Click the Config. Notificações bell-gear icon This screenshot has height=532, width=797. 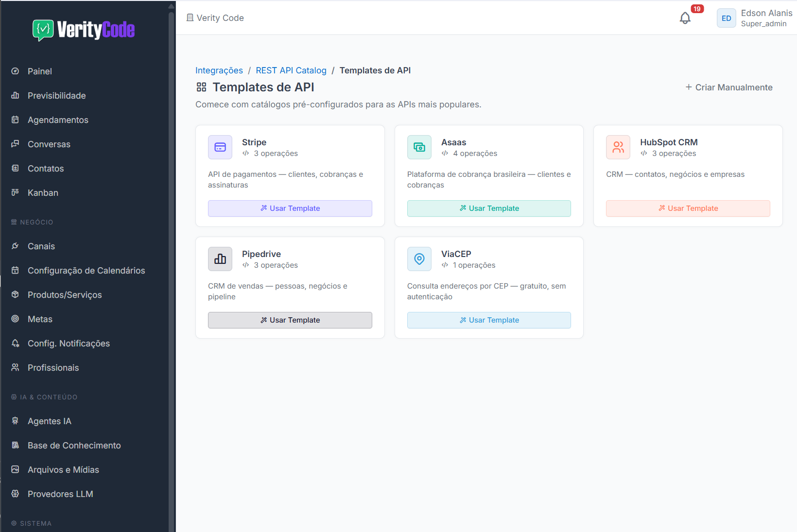(15, 343)
